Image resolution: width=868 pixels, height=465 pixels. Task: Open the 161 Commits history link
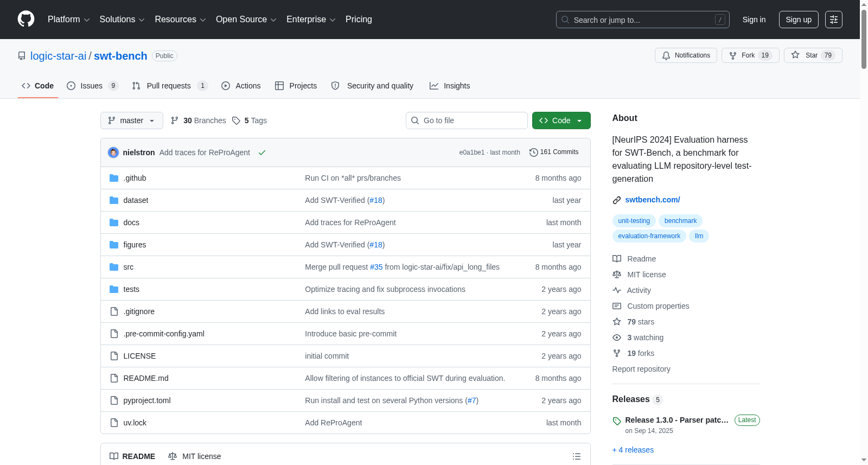point(554,152)
